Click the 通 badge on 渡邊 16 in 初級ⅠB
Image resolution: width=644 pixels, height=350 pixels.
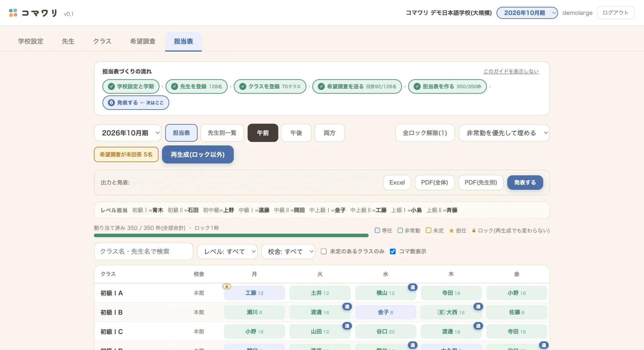pyautogui.click(x=347, y=307)
